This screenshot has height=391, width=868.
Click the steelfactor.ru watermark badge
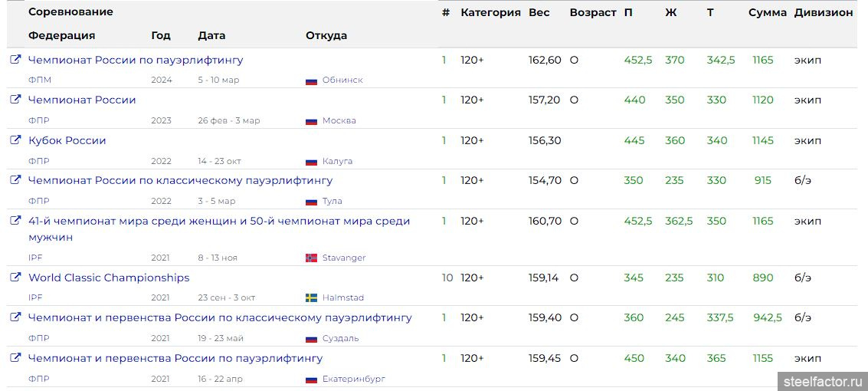click(823, 382)
